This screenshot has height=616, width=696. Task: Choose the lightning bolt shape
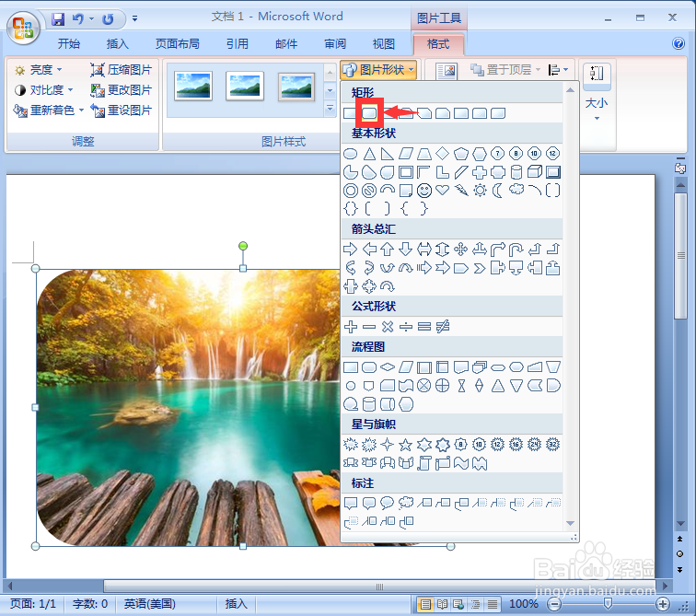click(461, 191)
